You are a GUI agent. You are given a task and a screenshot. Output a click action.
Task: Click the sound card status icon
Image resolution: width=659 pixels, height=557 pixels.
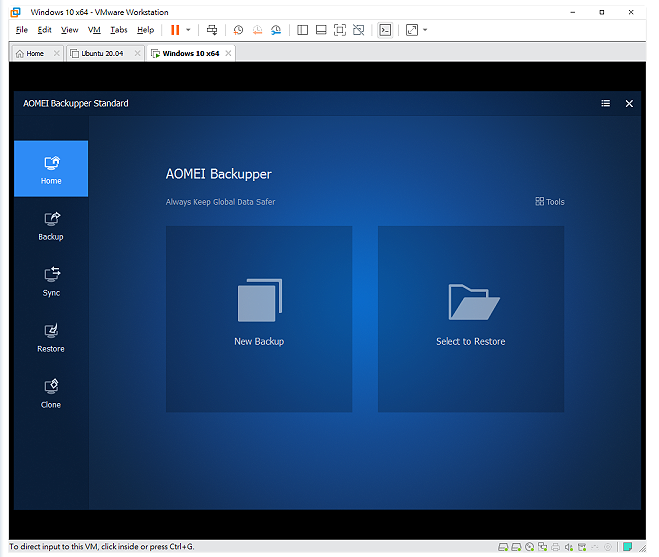(x=569, y=547)
